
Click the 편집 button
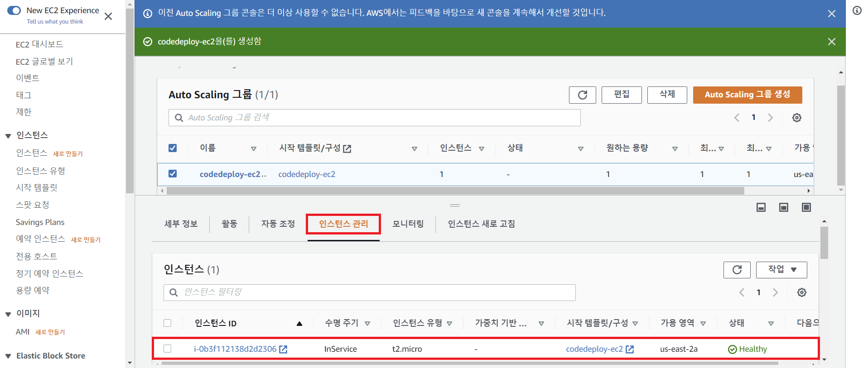[622, 95]
